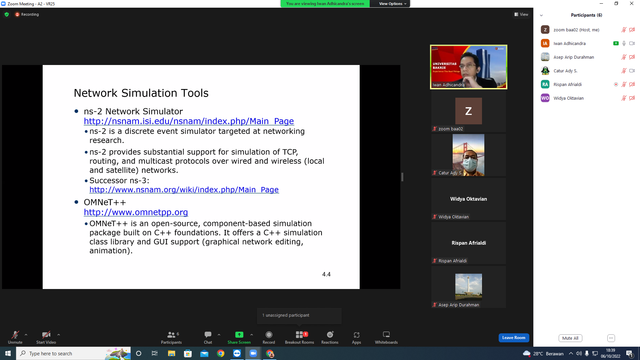Click Catur Ady S. avatar in participants list

(x=545, y=71)
